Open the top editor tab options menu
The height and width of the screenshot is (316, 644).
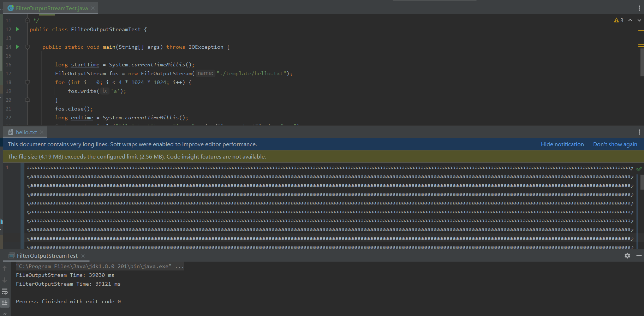639,8
